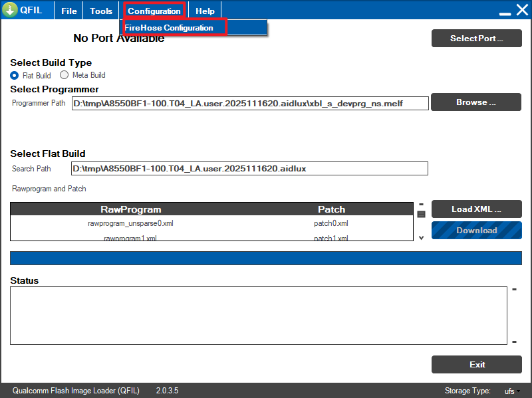Click the Load XML button
Image resolution: width=532 pixels, height=398 pixels.
476,209
